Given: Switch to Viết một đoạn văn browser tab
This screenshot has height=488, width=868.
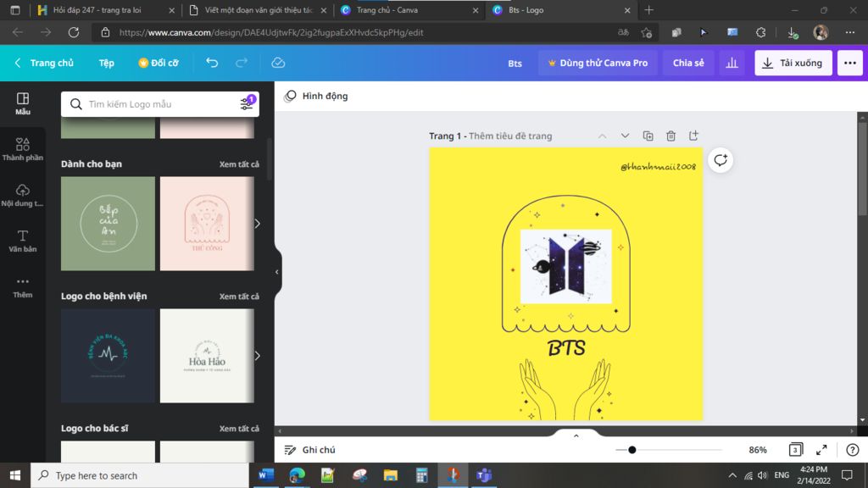Looking at the screenshot, I should (x=258, y=10).
